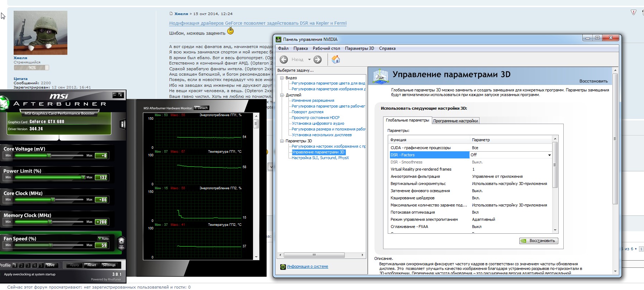644x290 pixels.
Task: Open the DSR Kepler and Fermi article link
Action: (x=258, y=23)
